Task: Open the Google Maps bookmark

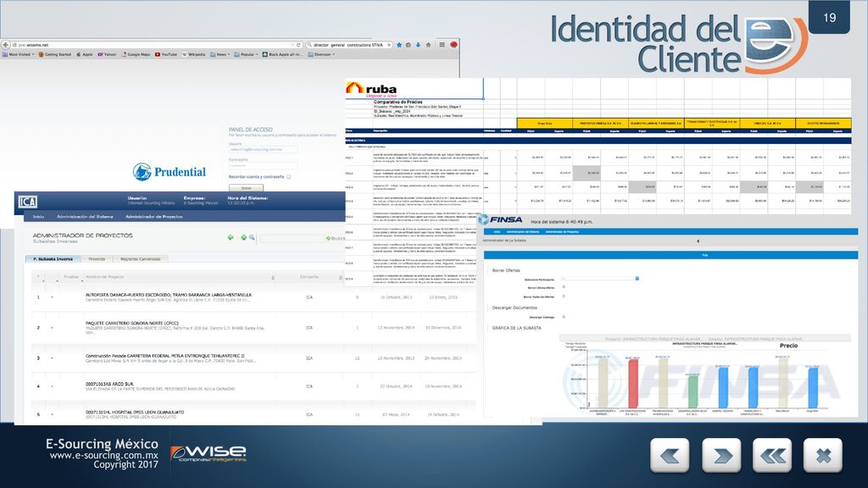Action: [136, 54]
